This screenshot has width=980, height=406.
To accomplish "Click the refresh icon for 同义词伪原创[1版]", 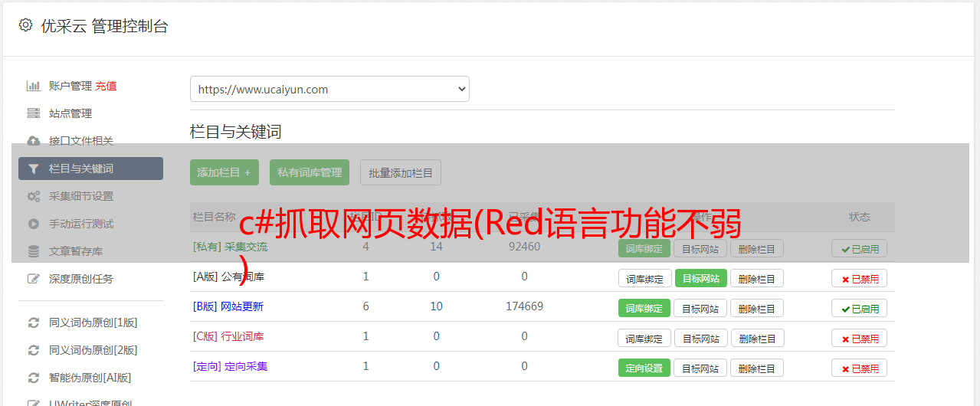I will click(x=33, y=323).
